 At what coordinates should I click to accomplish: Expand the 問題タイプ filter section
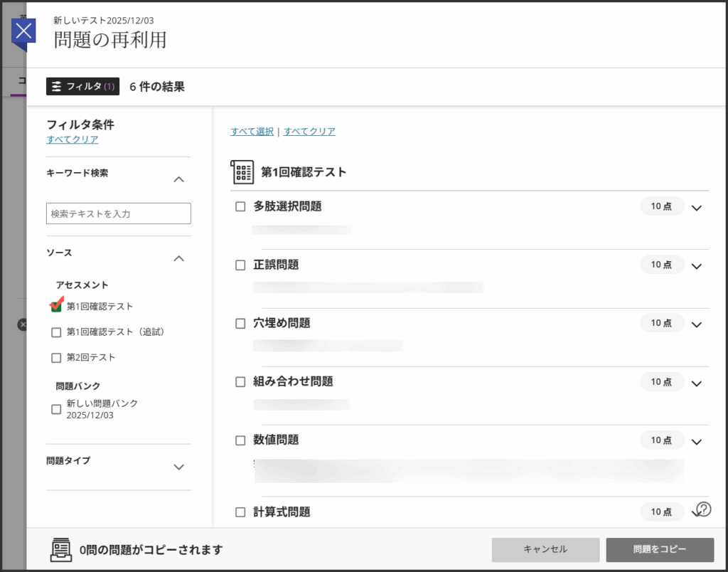(x=179, y=467)
